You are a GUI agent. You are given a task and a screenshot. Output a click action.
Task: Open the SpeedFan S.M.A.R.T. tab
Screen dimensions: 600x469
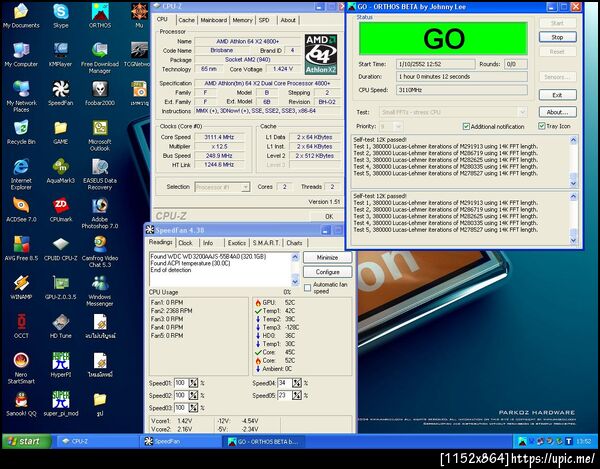pos(266,243)
